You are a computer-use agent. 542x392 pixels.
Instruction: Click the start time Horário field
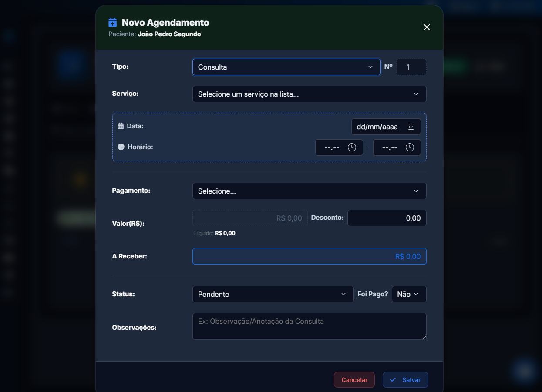[x=339, y=147]
